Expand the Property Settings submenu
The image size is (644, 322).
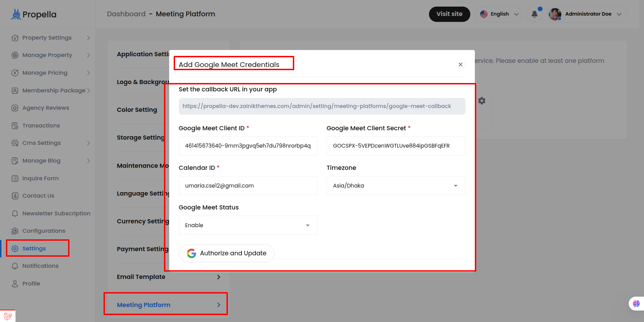89,38
